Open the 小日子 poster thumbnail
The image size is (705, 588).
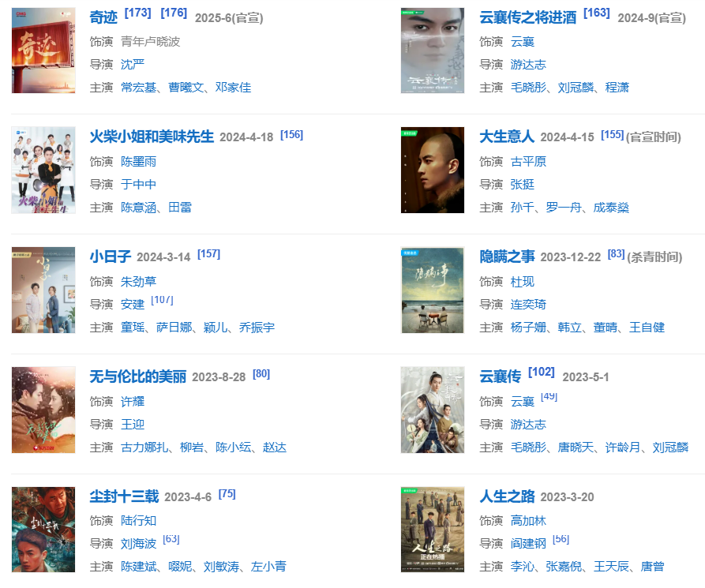coord(43,290)
